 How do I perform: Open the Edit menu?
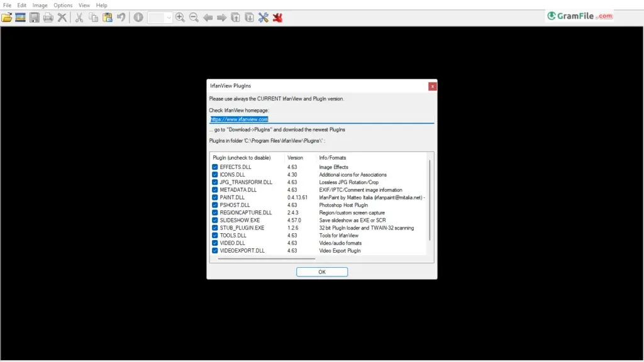coord(22,5)
